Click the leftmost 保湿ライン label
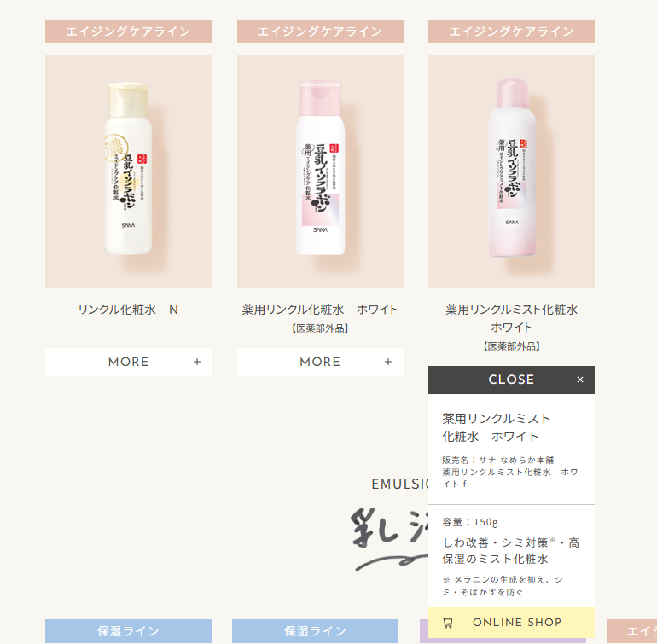The image size is (657, 644). pos(128,631)
